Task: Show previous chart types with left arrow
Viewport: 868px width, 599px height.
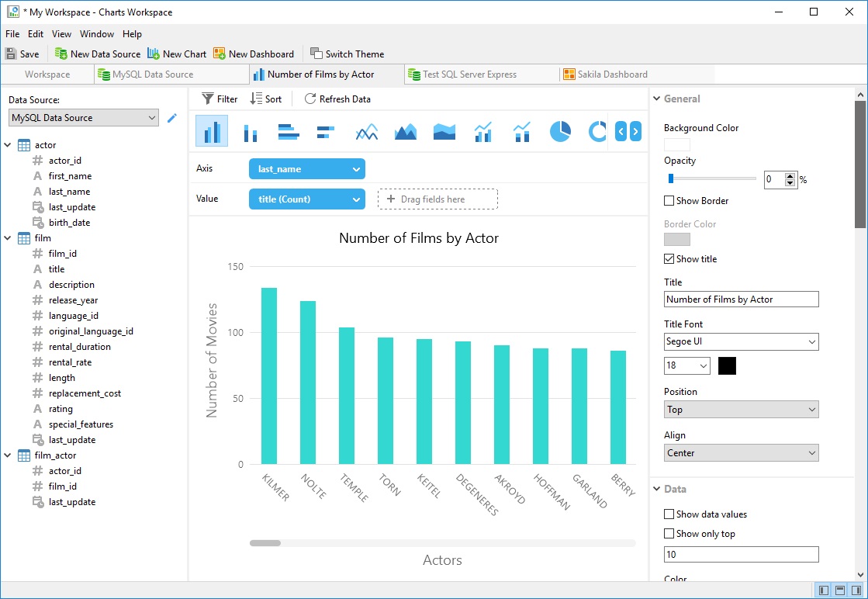Action: point(621,131)
